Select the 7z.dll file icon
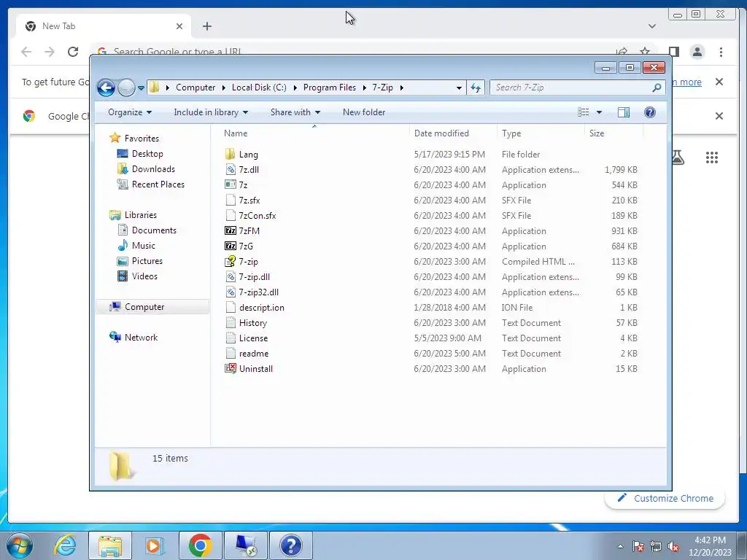 [231, 169]
